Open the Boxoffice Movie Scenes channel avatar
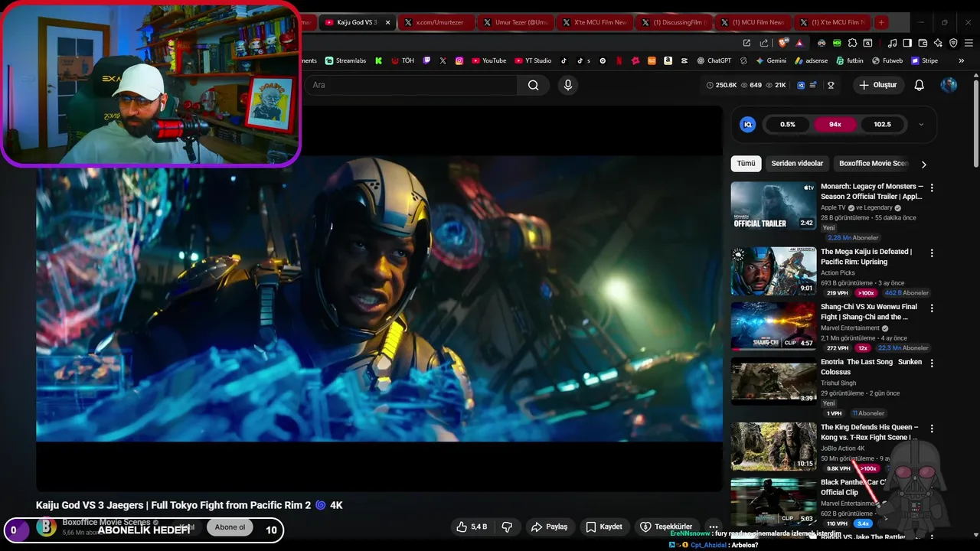Image resolution: width=980 pixels, height=551 pixels. click(x=46, y=527)
